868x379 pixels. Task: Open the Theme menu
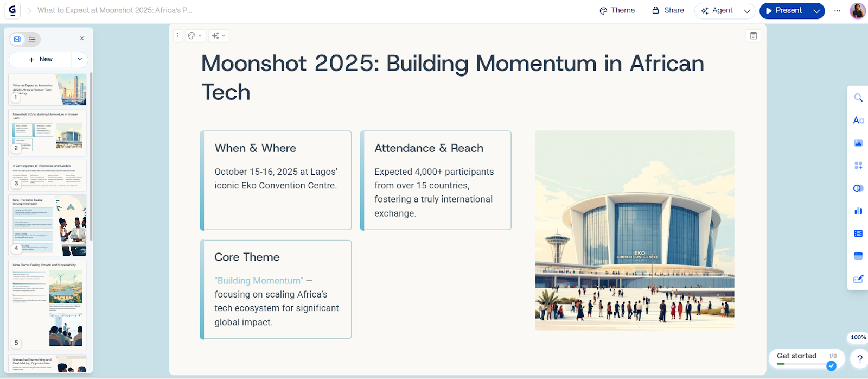[x=617, y=10]
